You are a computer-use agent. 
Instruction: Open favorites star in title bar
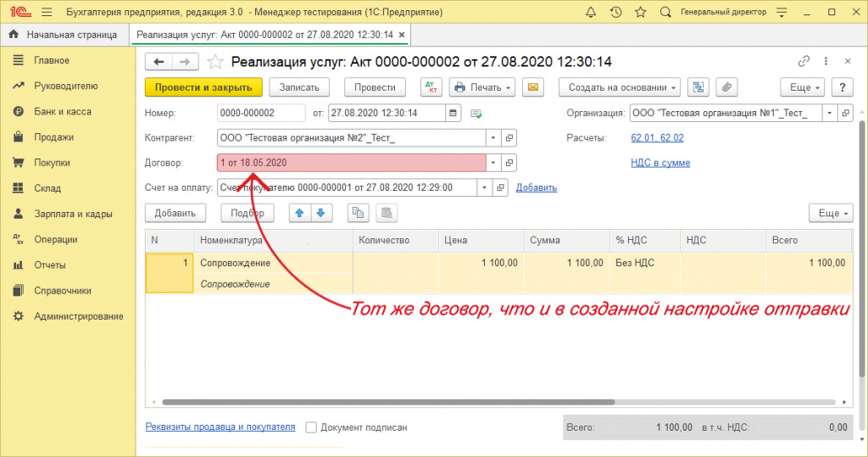coord(641,12)
